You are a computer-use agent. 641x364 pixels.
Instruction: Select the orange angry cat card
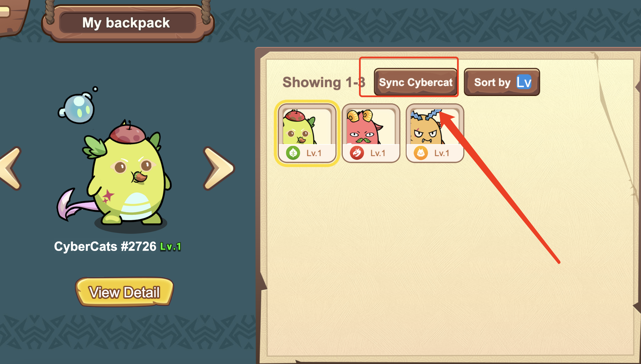[435, 133]
